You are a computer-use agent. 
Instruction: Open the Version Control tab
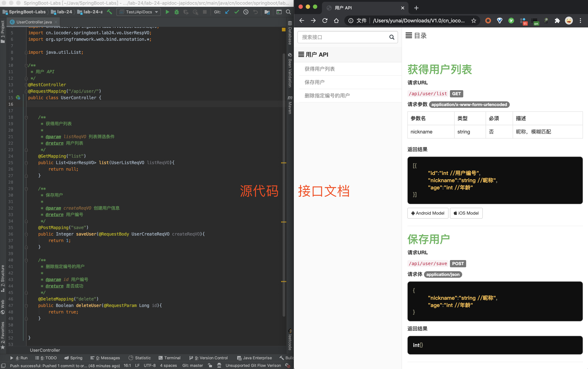[209, 358]
